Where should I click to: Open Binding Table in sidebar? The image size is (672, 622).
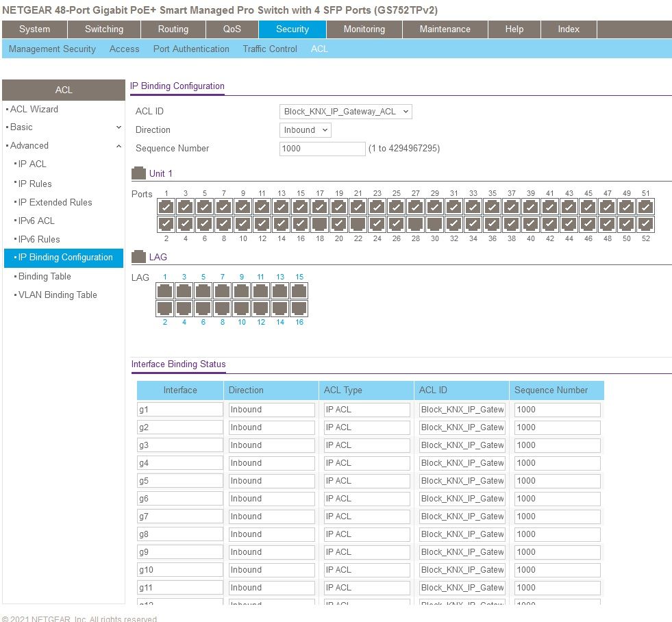[45, 277]
